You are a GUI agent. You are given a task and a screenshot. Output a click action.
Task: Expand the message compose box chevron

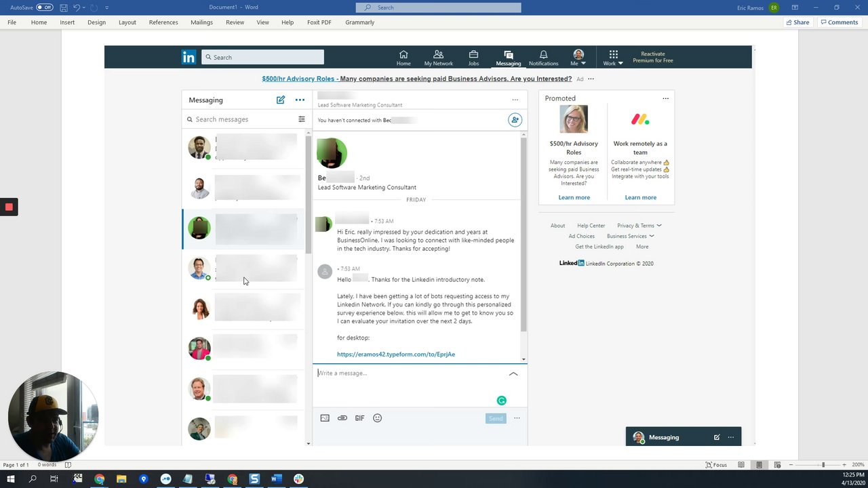513,373
